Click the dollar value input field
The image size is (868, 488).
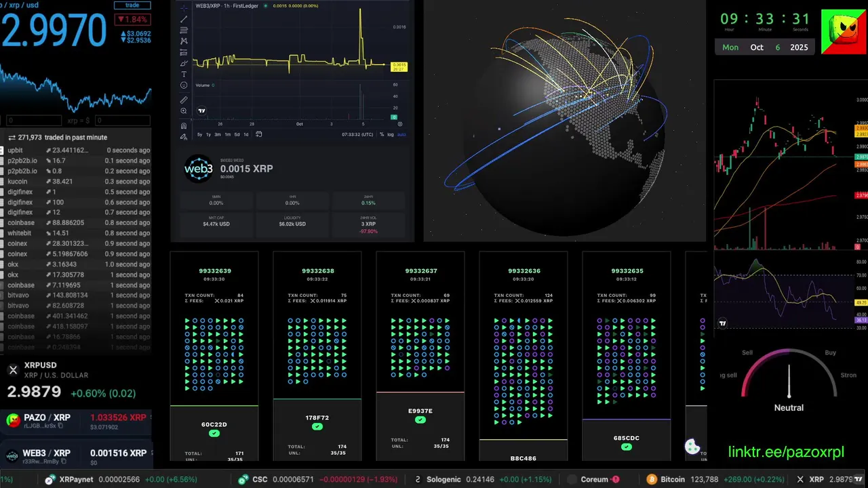[x=122, y=121]
